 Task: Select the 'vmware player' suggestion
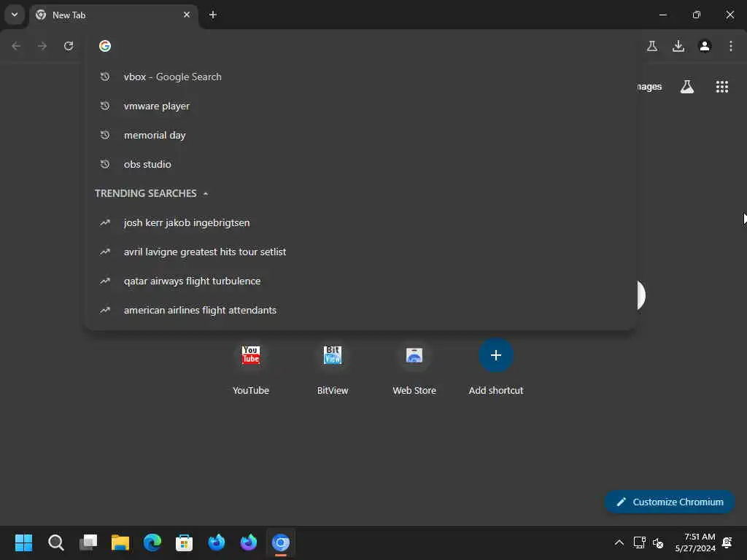tap(360, 106)
